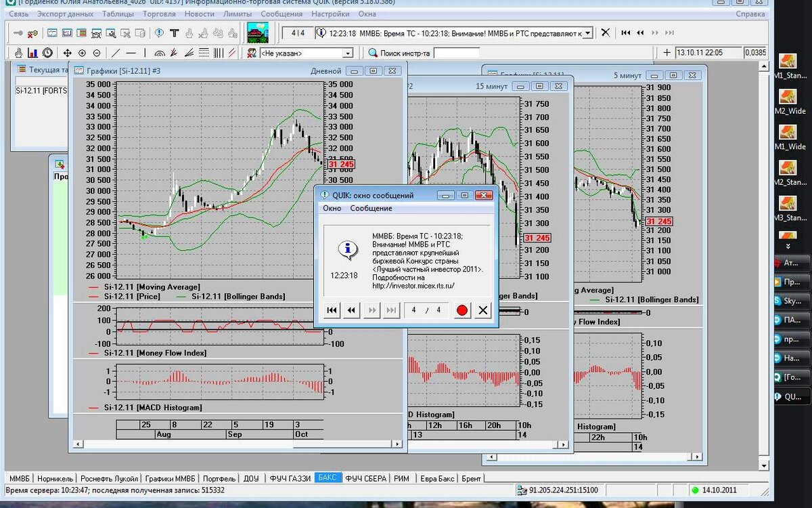
Task: Select the vertical time zones lines tool
Action: 219,53
